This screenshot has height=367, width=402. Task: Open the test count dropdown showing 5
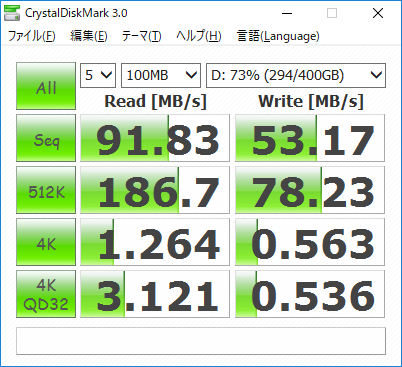click(x=98, y=75)
